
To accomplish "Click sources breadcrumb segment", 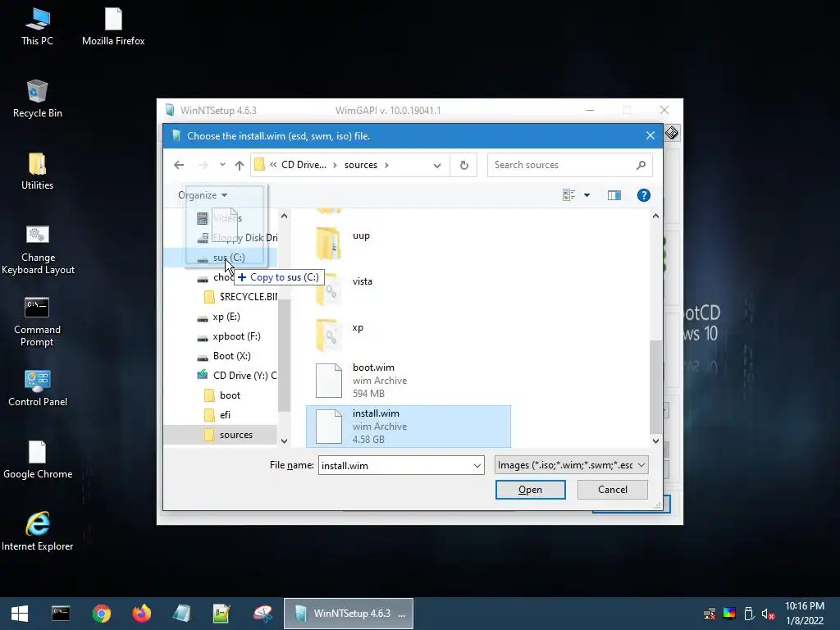I will [361, 165].
